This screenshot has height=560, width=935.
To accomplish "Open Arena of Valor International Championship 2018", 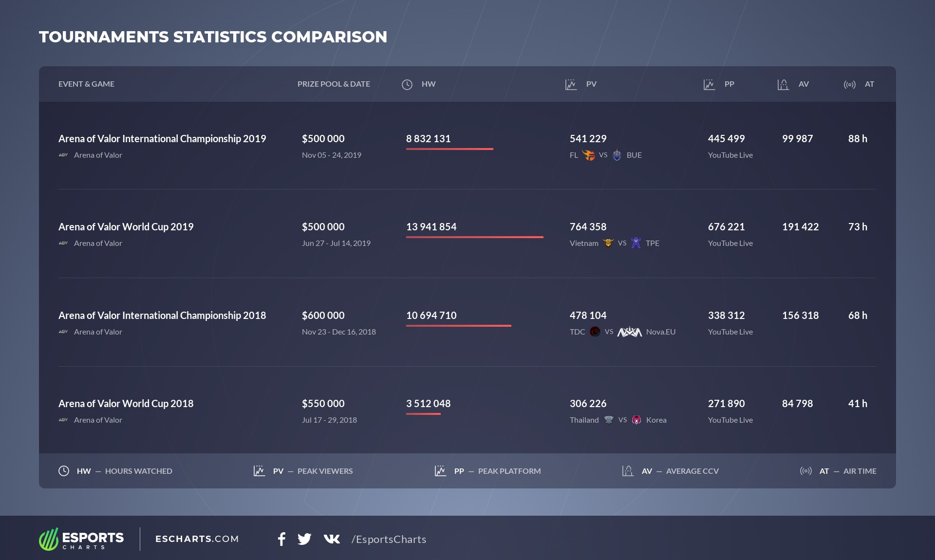I will point(162,316).
